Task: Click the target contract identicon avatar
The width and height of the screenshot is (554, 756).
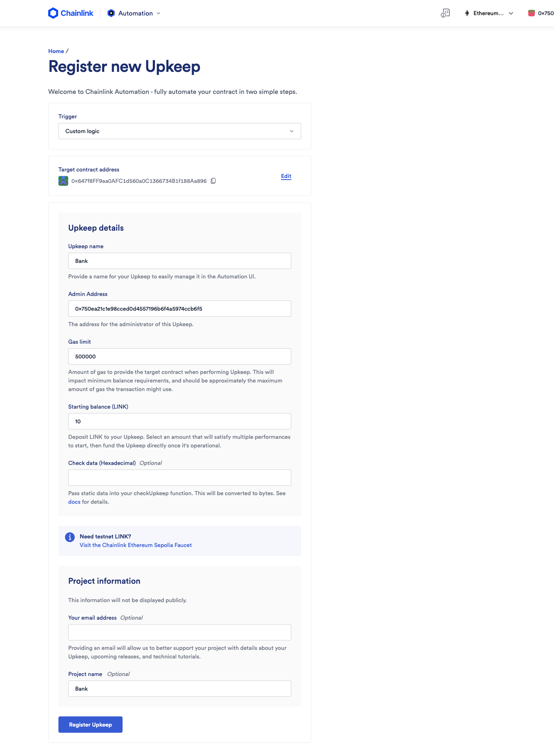Action: [x=63, y=181]
